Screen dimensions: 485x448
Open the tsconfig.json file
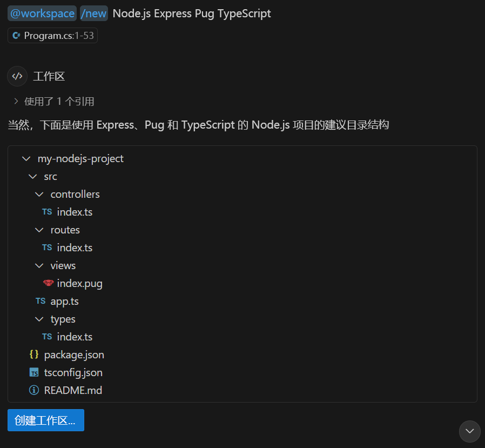[x=73, y=373]
